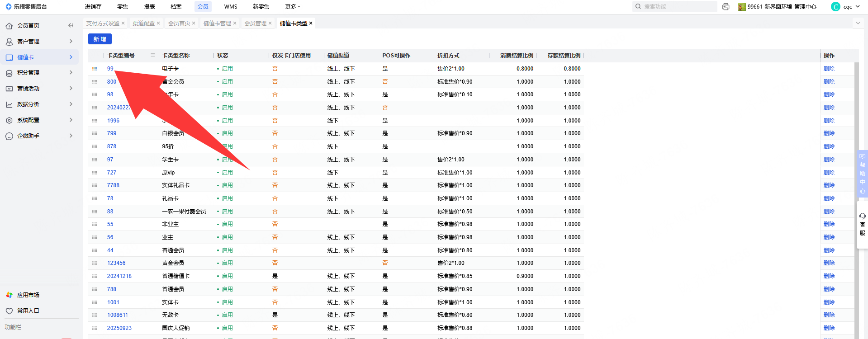This screenshot has width=868, height=339.
Task: Click the vertical scrollbar of the table
Action: (x=856, y=201)
